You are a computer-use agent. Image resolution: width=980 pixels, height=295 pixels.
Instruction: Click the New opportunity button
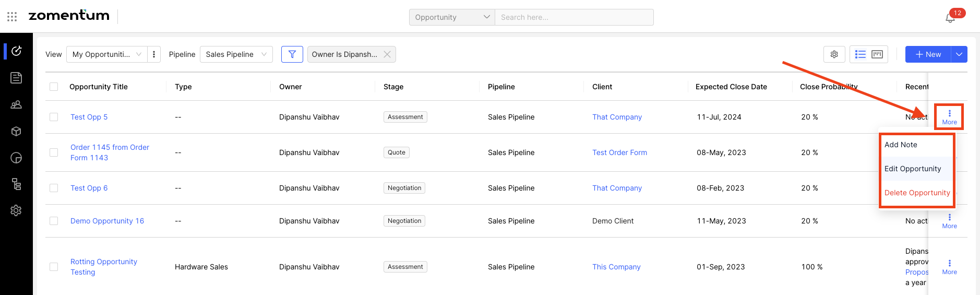coord(928,54)
